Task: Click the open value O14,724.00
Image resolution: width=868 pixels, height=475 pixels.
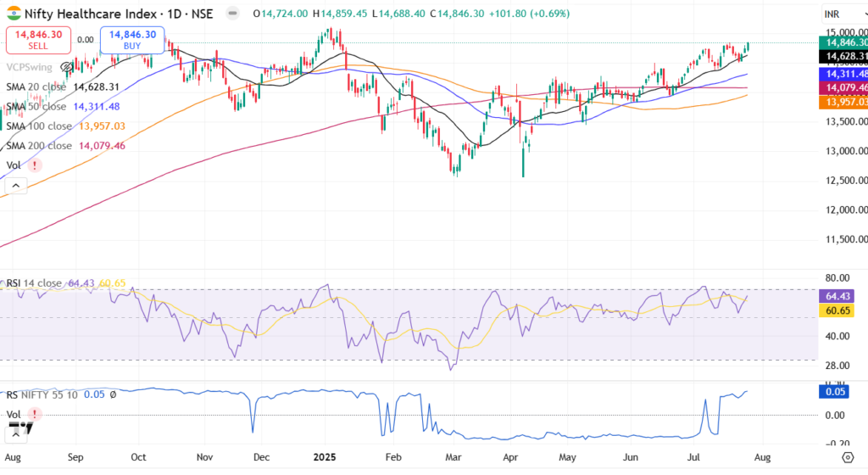Action: [280, 14]
